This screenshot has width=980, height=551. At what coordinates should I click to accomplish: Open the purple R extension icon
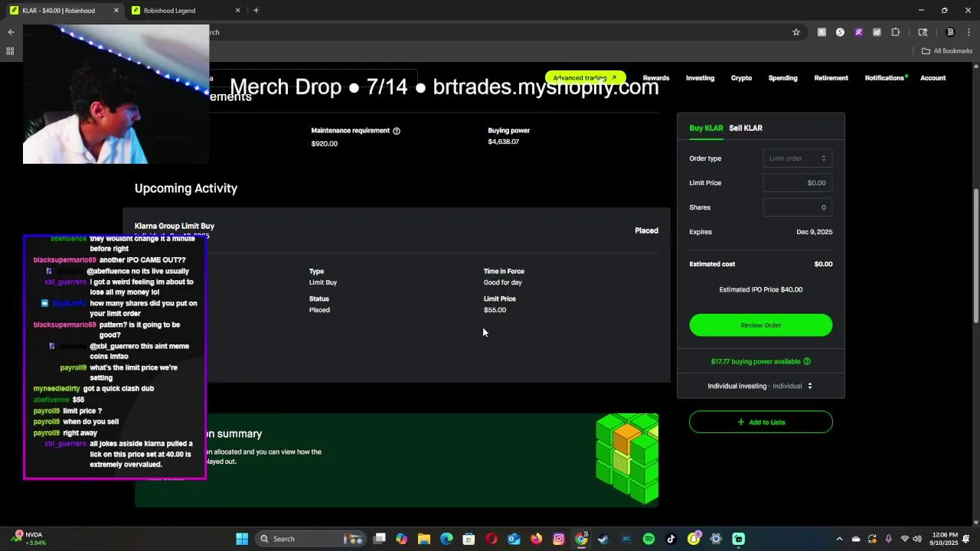point(858,32)
